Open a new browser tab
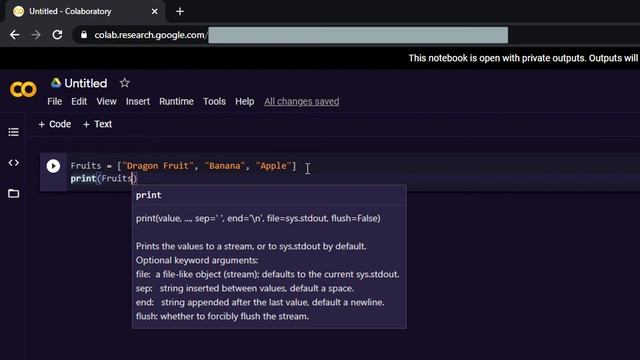 coord(180,11)
